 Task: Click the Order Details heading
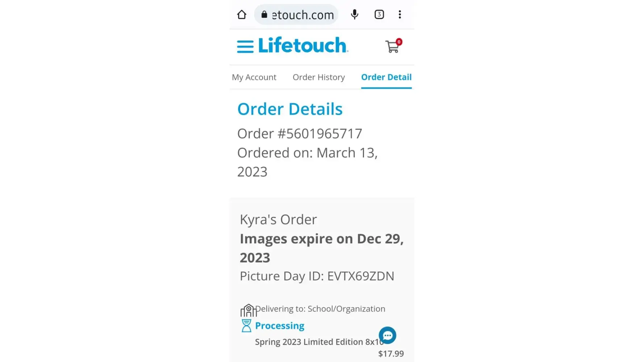click(290, 109)
